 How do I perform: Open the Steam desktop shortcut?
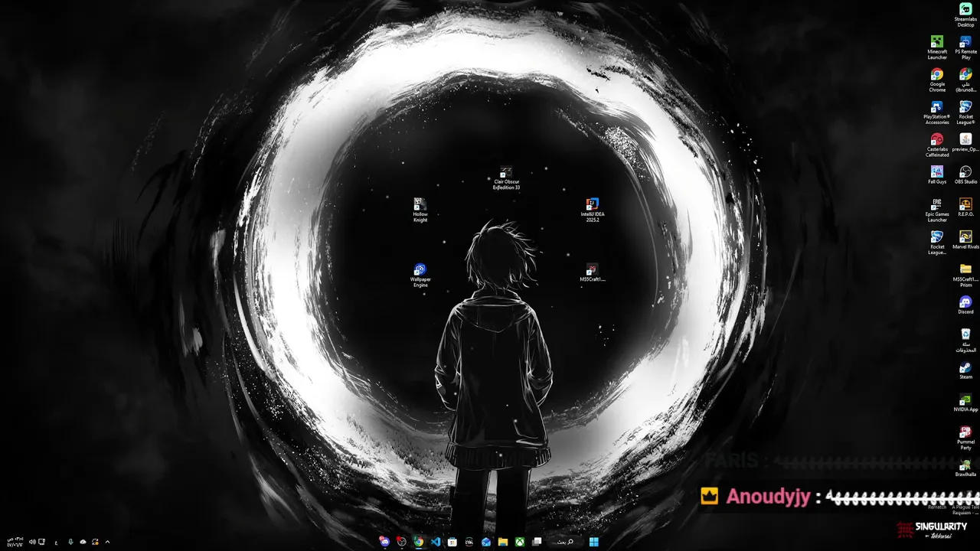(x=965, y=370)
